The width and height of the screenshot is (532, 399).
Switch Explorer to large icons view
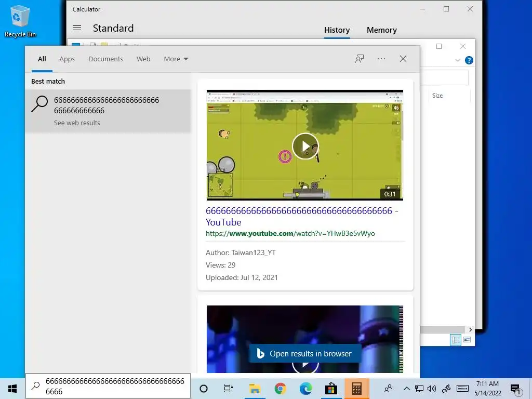coord(467,340)
